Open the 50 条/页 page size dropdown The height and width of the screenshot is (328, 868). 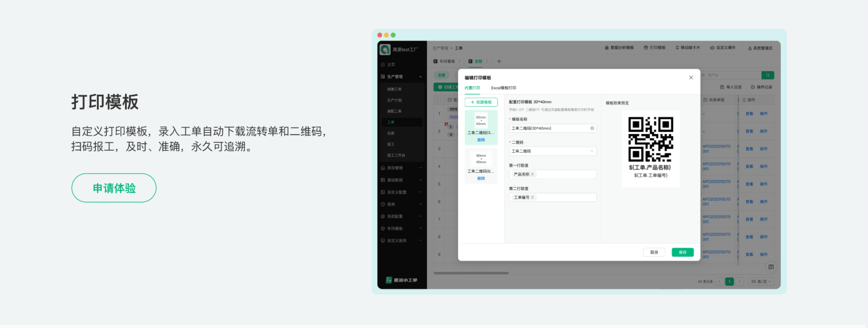(x=761, y=281)
